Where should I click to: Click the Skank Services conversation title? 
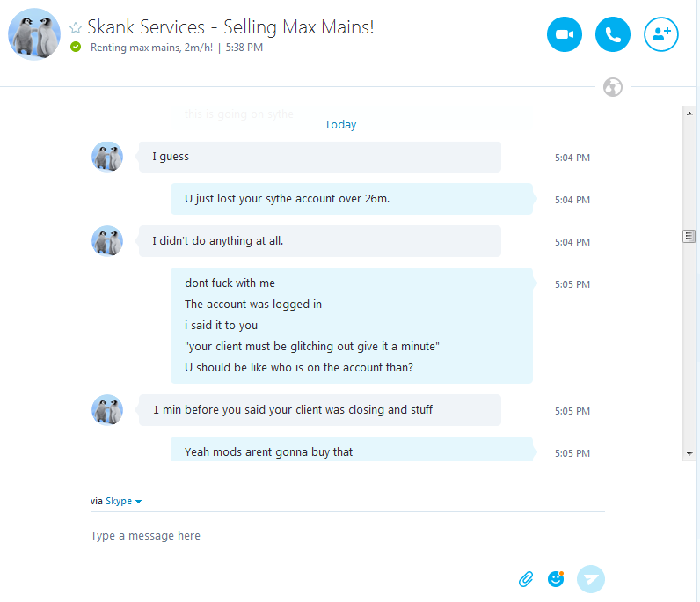[x=230, y=27]
